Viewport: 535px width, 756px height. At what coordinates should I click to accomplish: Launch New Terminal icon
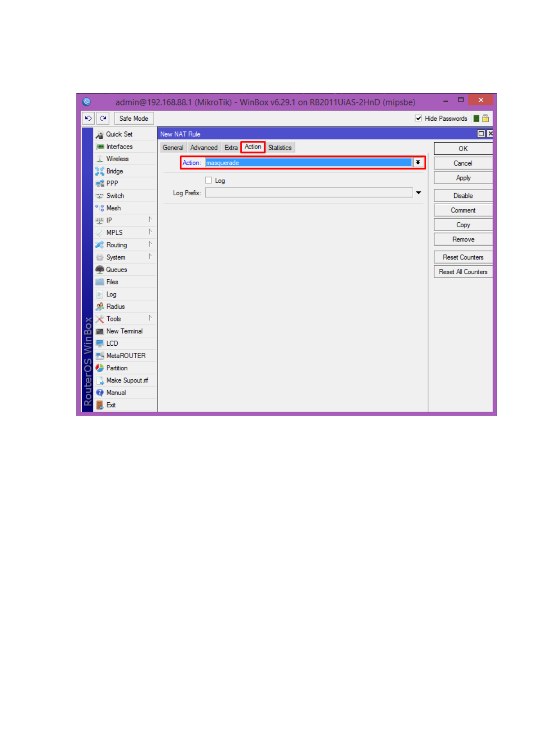pyautogui.click(x=100, y=331)
